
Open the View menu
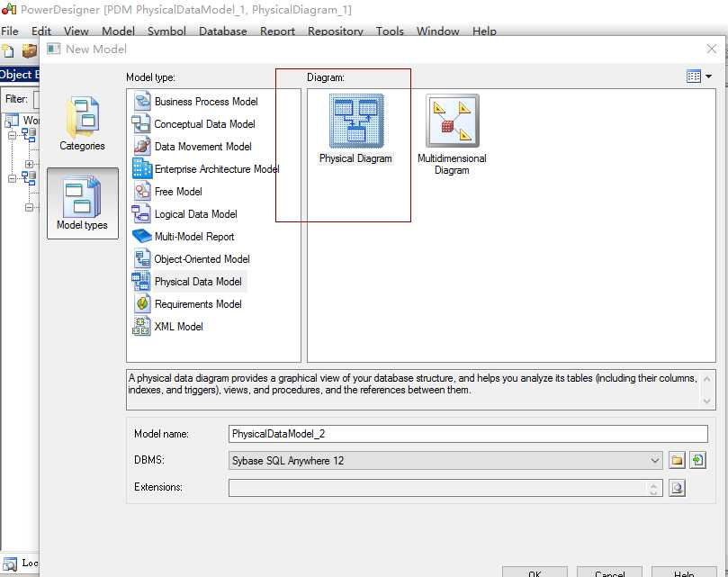coord(76,32)
